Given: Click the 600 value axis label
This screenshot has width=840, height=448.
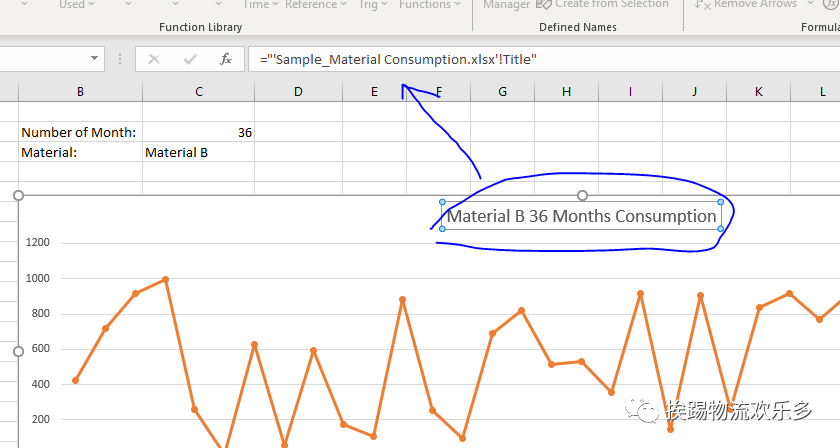Looking at the screenshot, I should tap(41, 349).
